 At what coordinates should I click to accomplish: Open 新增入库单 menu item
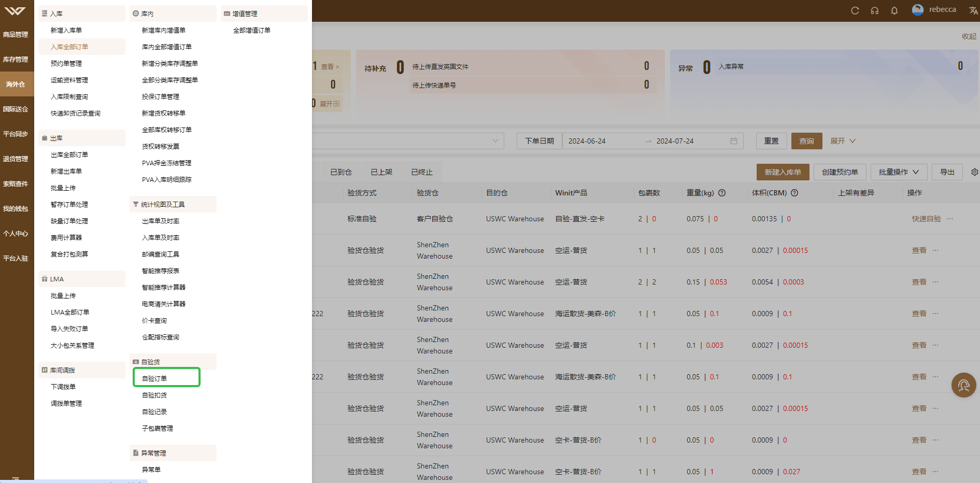pyautogui.click(x=66, y=30)
